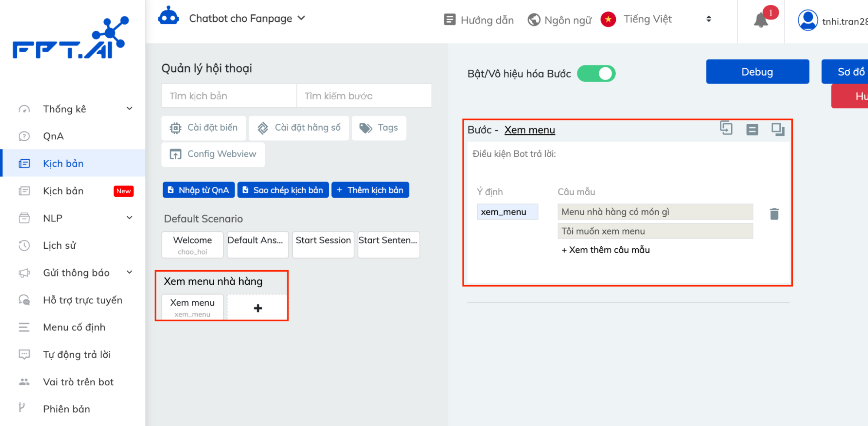Click the Tìm kịch bản search field
The width and height of the screenshot is (868, 426).
pyautogui.click(x=229, y=96)
